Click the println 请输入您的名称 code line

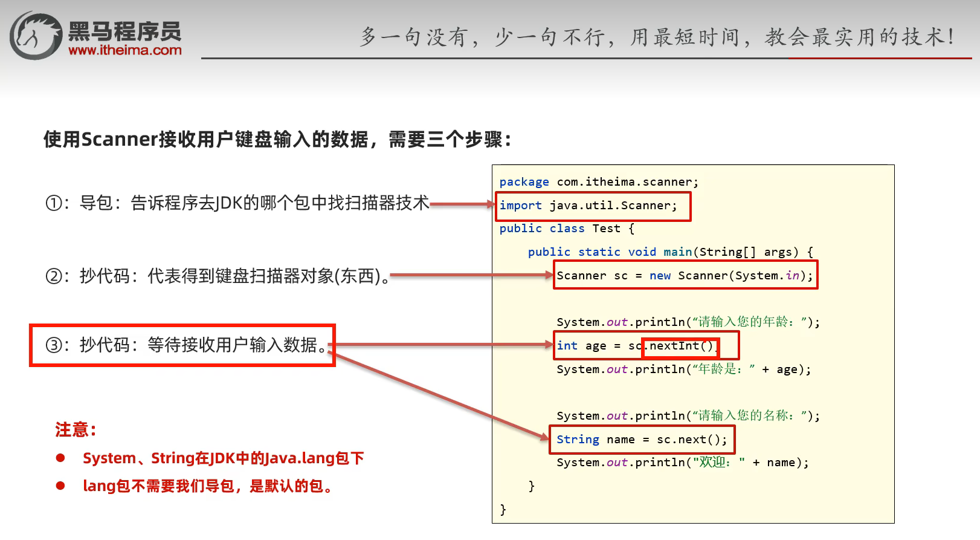pyautogui.click(x=688, y=416)
